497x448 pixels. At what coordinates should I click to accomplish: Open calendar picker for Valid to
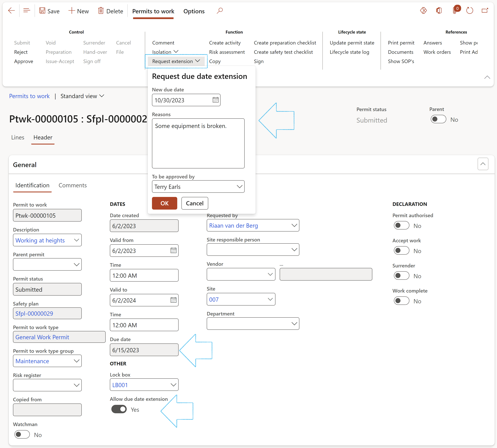coord(173,300)
